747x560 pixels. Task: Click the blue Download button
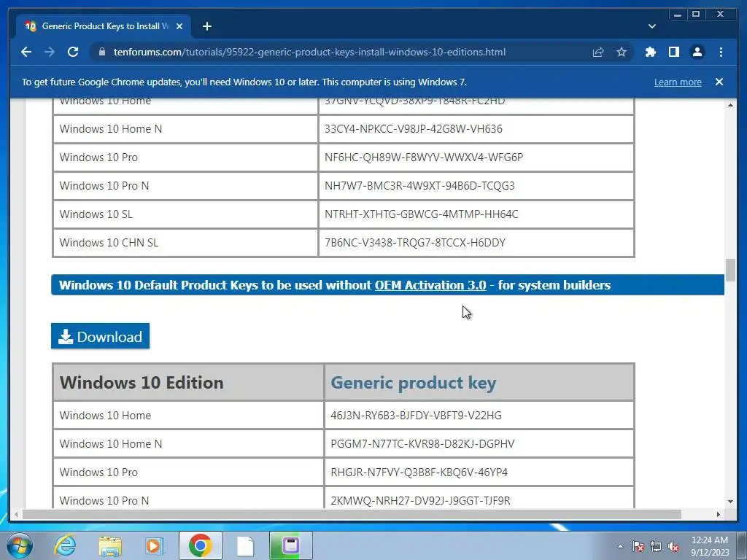[100, 336]
